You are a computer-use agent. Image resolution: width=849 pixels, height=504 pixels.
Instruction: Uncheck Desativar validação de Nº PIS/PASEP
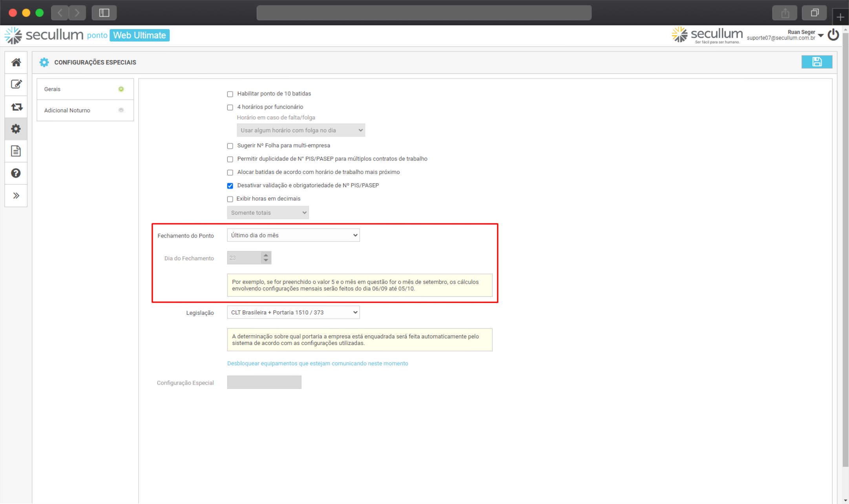coord(230,186)
